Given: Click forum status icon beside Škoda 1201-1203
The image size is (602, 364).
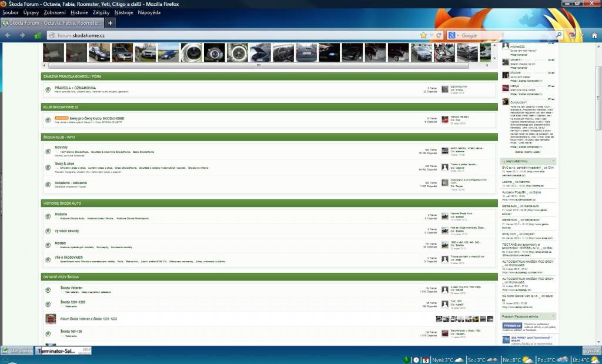Looking at the screenshot, I should (x=48, y=304).
